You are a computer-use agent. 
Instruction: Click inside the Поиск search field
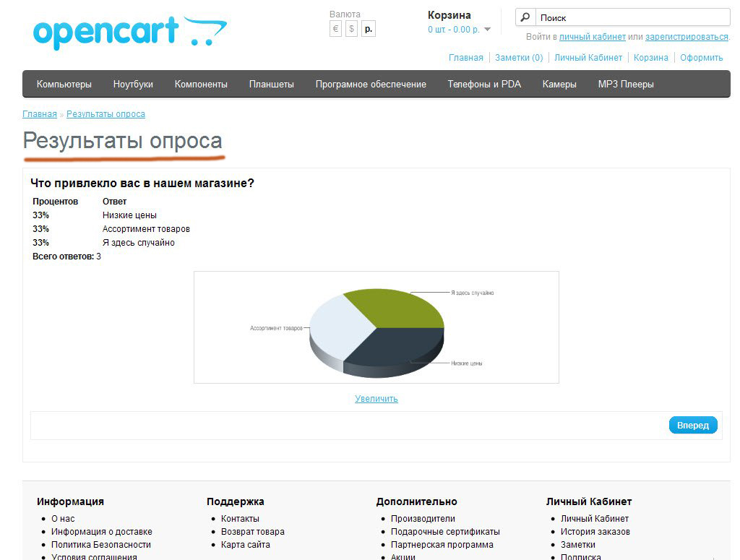[629, 17]
